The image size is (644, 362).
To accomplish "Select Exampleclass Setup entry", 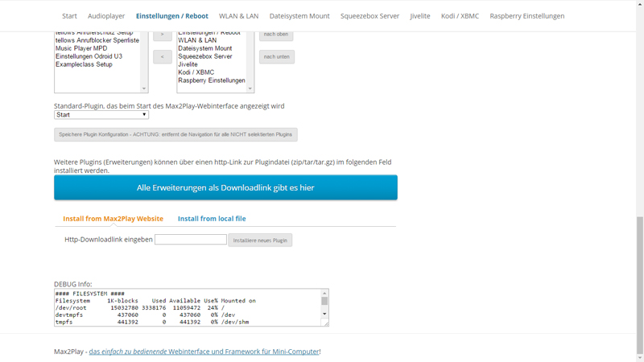I will pyautogui.click(x=84, y=64).
